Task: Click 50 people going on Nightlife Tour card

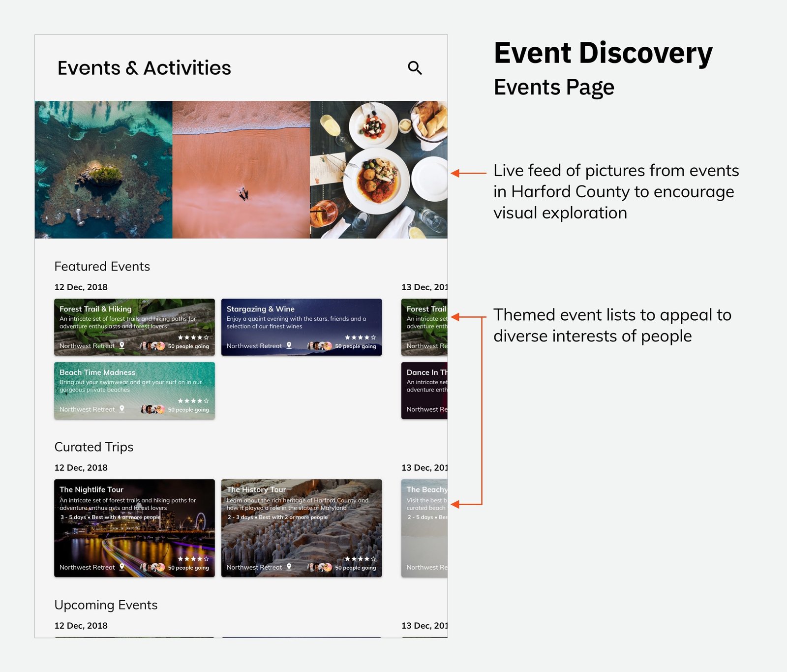Action: (188, 568)
